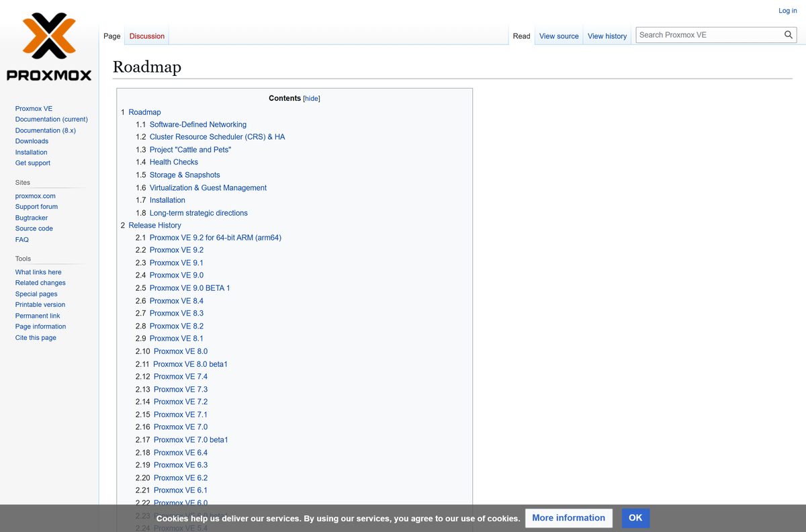Collapse contents with the hide toggle
Viewport: 806px width, 532px height.
tap(312, 99)
